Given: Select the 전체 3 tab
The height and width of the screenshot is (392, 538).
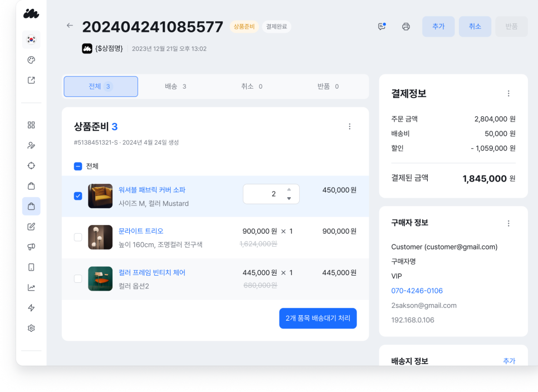Looking at the screenshot, I should (101, 86).
